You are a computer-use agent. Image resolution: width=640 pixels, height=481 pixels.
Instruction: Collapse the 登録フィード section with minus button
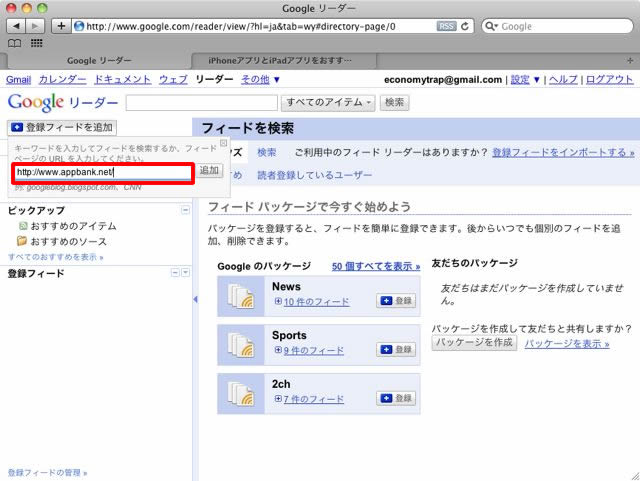pyautogui.click(x=175, y=272)
